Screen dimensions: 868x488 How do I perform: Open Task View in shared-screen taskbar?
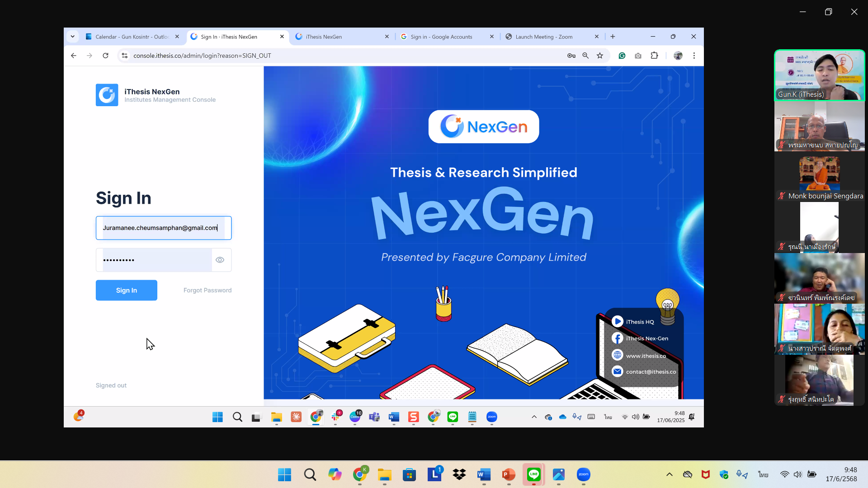[257, 417]
